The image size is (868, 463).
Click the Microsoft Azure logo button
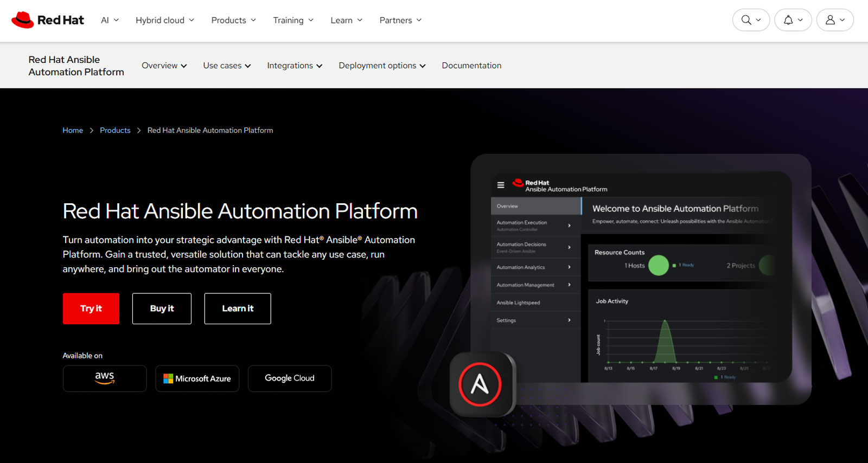pos(197,378)
